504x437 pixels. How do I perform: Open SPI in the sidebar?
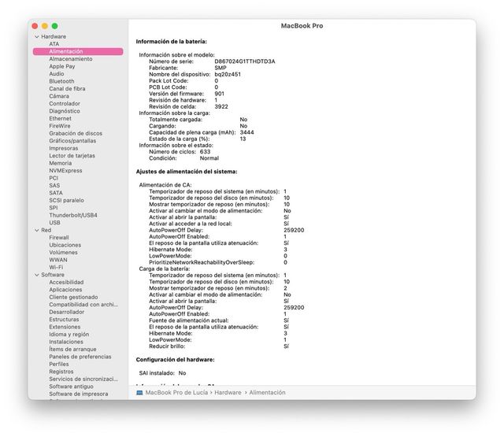point(54,208)
